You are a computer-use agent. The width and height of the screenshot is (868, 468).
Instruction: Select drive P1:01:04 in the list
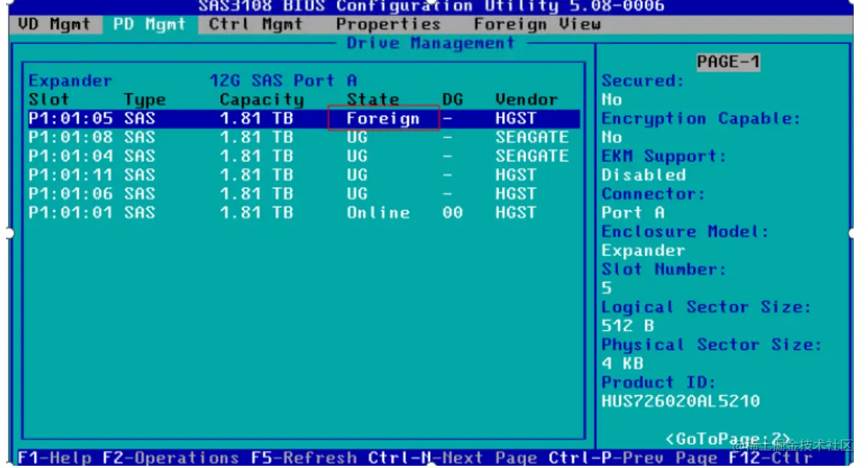(71, 155)
